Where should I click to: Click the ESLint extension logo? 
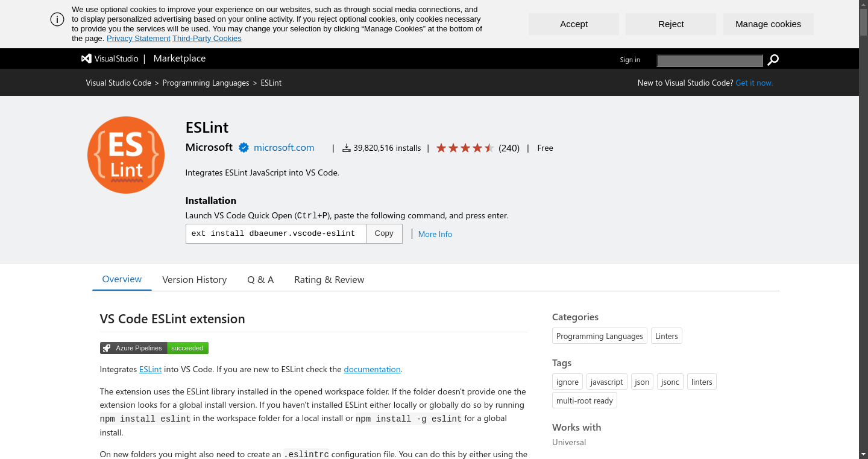click(126, 155)
